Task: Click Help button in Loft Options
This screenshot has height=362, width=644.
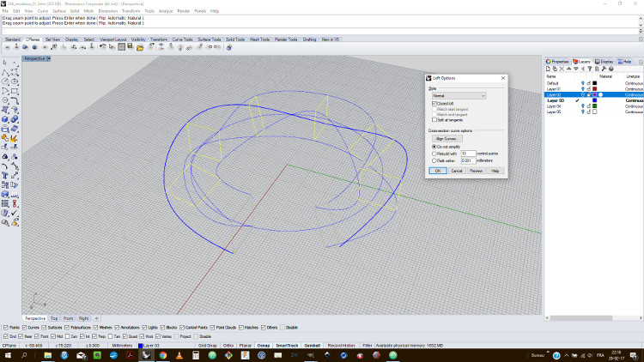Action: coord(495,171)
